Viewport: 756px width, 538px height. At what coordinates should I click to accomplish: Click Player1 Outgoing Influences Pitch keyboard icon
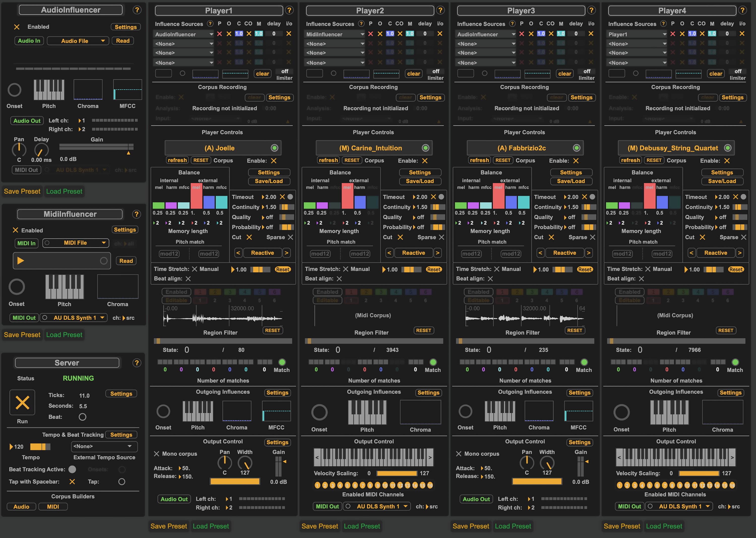pos(198,411)
